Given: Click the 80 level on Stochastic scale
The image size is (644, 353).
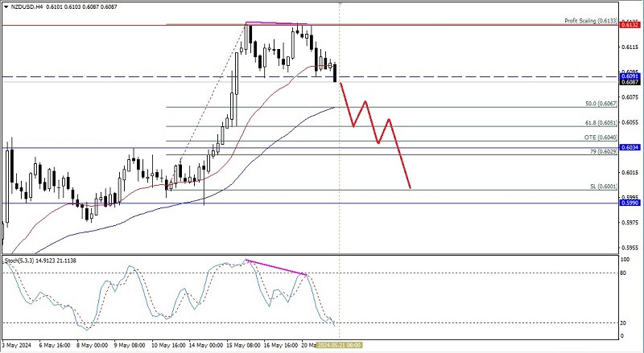Looking at the screenshot, I should (623, 273).
